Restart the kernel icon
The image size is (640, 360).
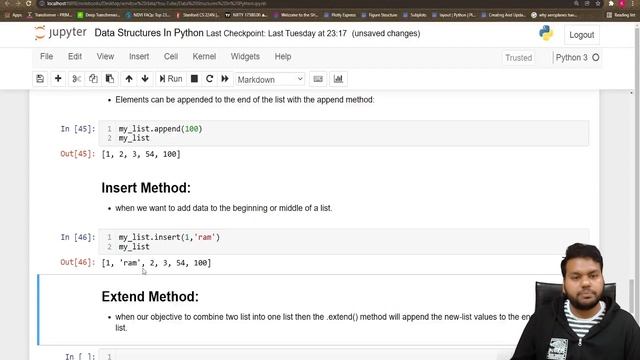coord(209,79)
